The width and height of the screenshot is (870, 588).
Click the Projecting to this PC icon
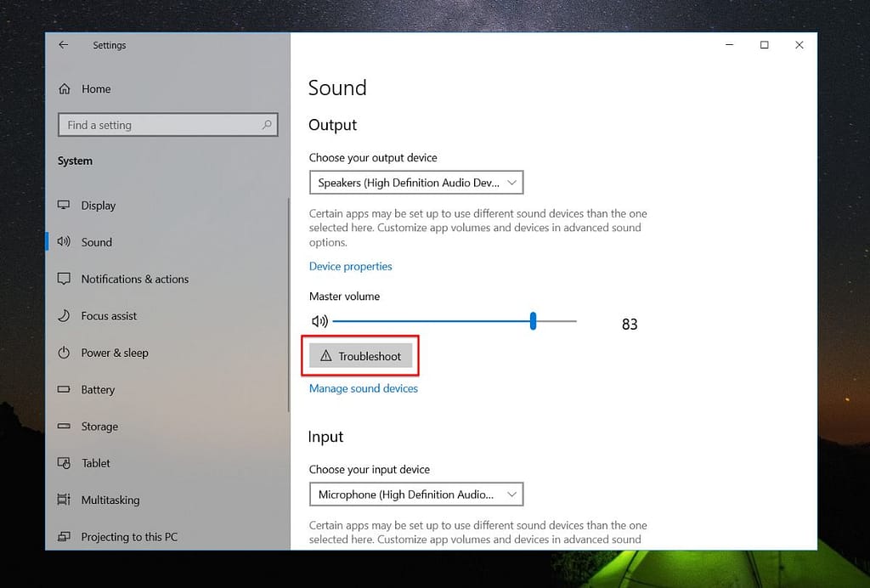click(x=64, y=536)
